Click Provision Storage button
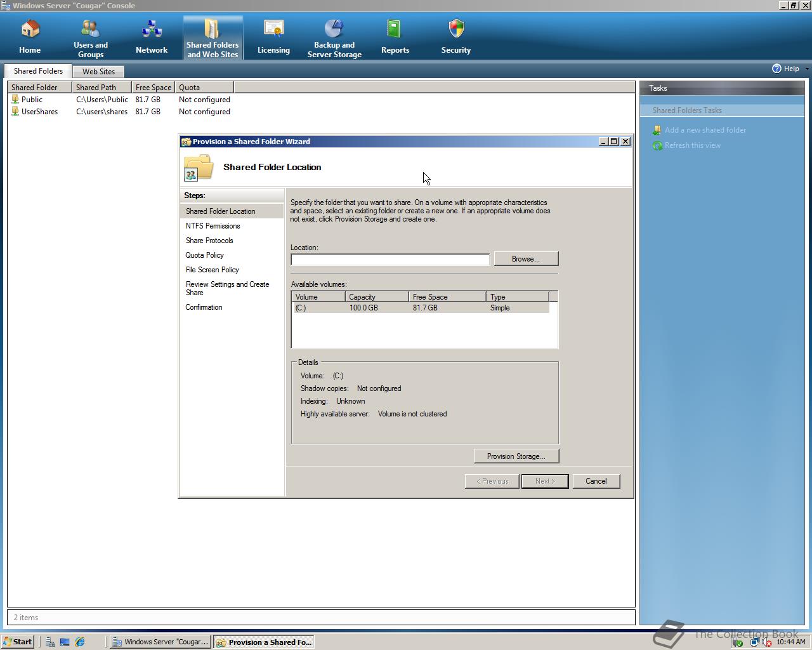 pyautogui.click(x=516, y=456)
